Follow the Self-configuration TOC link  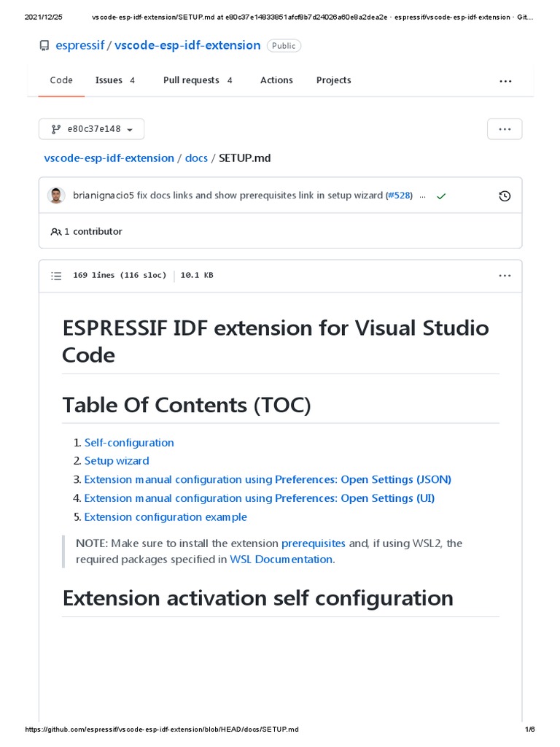pyautogui.click(x=129, y=442)
